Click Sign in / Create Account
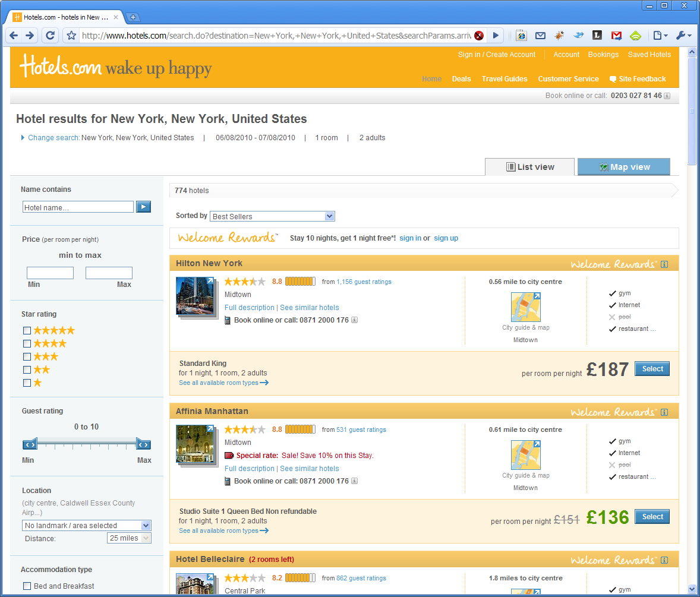The image size is (700, 597). [496, 55]
